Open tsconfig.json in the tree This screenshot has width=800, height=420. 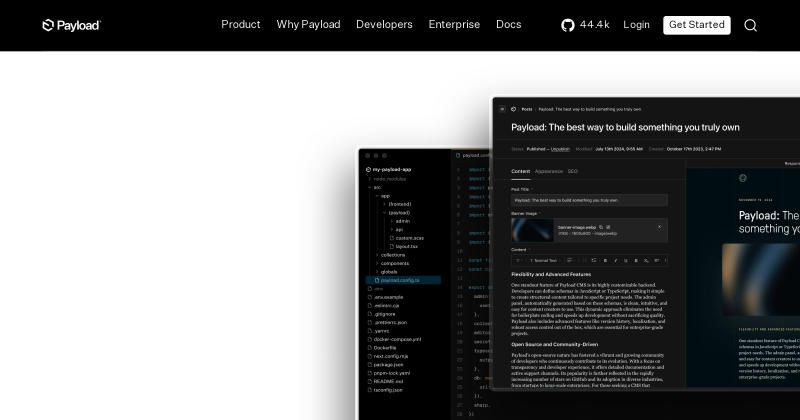[x=385, y=390]
